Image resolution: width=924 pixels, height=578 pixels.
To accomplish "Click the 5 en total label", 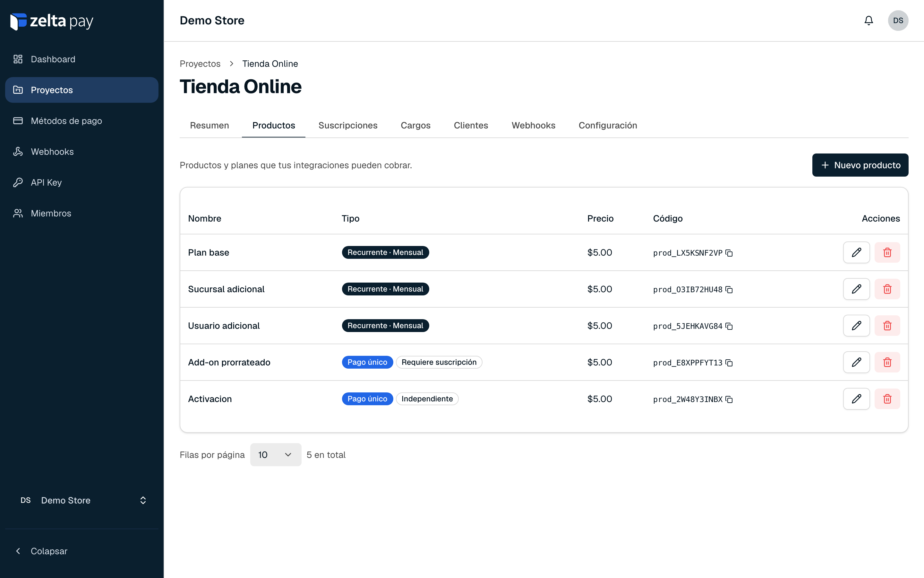I will coord(326,455).
